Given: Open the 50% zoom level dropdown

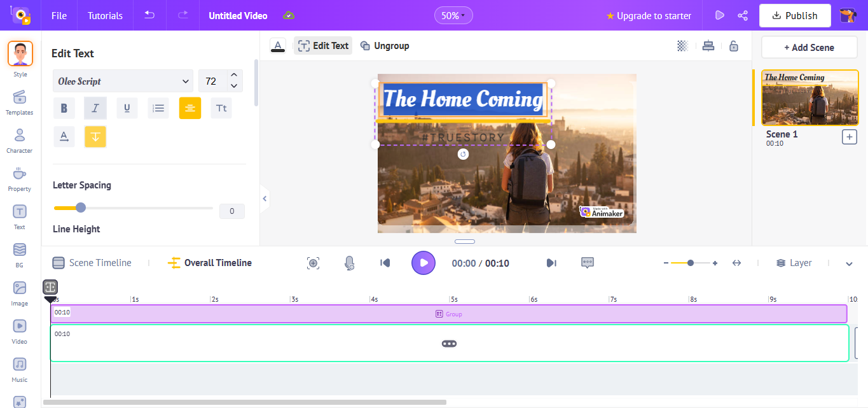Looking at the screenshot, I should [x=453, y=15].
